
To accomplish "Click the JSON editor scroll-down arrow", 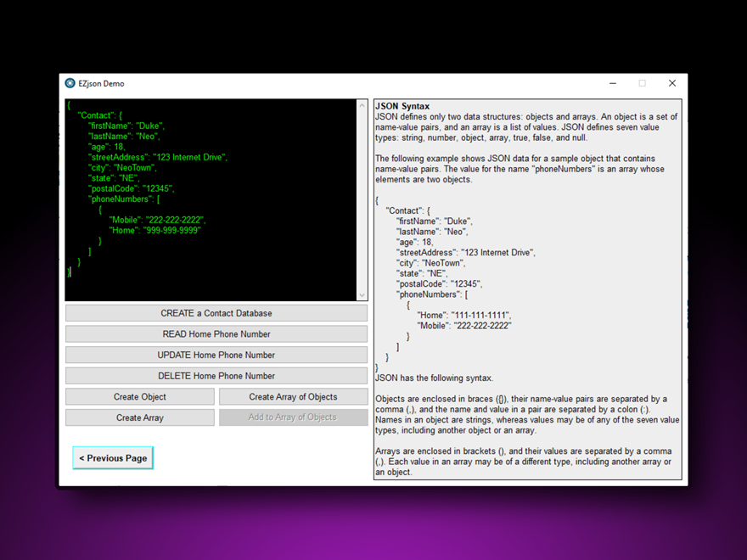I will coord(362,295).
